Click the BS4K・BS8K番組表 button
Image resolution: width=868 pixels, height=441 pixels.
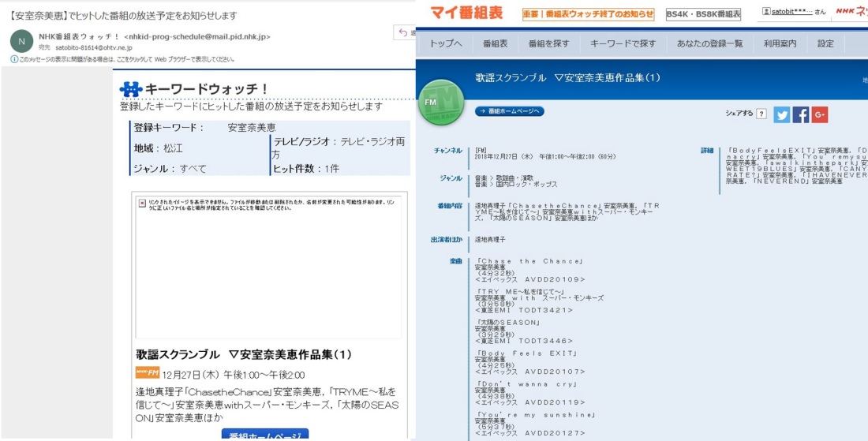click(703, 14)
